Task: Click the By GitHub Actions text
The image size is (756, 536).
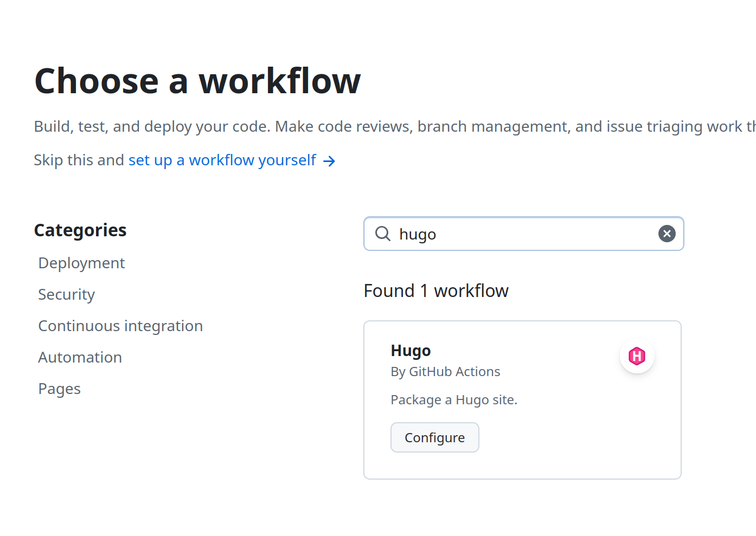Action: click(445, 371)
